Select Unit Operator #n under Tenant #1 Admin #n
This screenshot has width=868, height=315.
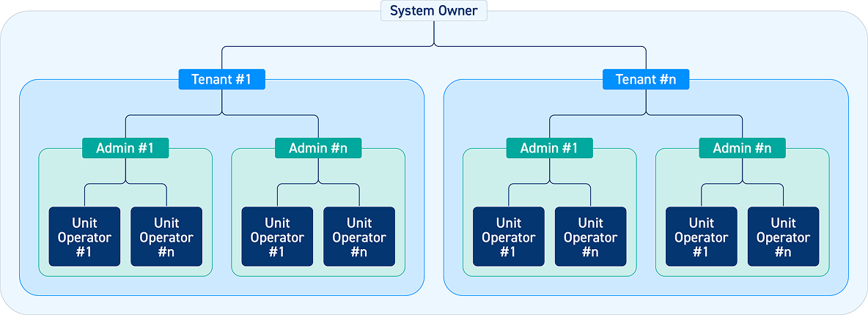359,237
